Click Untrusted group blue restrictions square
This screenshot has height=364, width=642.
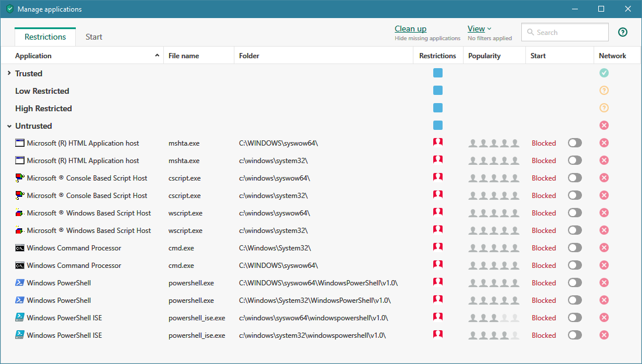click(438, 125)
